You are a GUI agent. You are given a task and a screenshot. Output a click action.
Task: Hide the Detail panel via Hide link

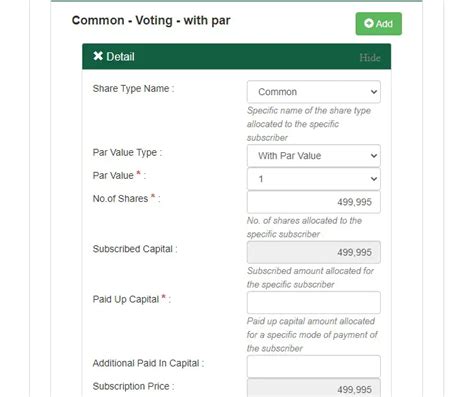370,58
